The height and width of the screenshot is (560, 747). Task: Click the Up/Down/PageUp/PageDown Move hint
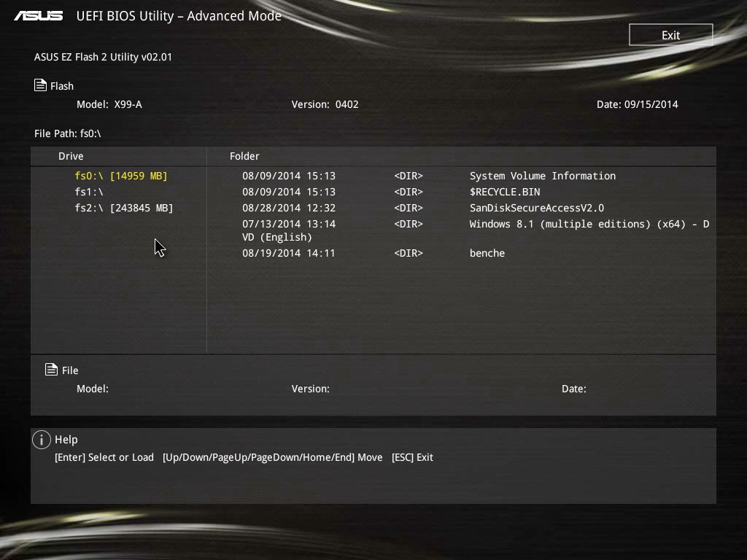273,457
